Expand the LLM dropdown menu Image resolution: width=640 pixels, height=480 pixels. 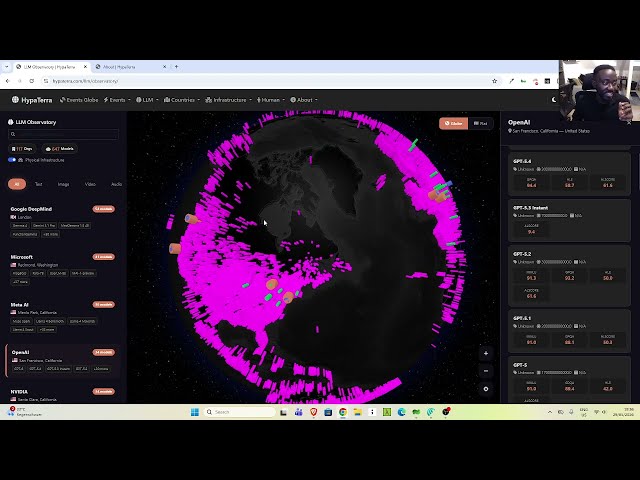point(147,100)
